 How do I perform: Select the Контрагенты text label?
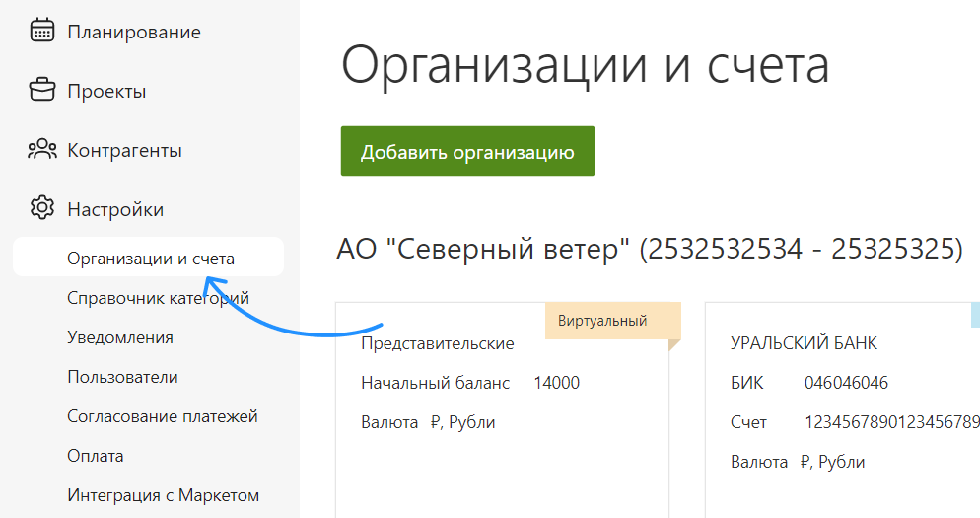(124, 151)
